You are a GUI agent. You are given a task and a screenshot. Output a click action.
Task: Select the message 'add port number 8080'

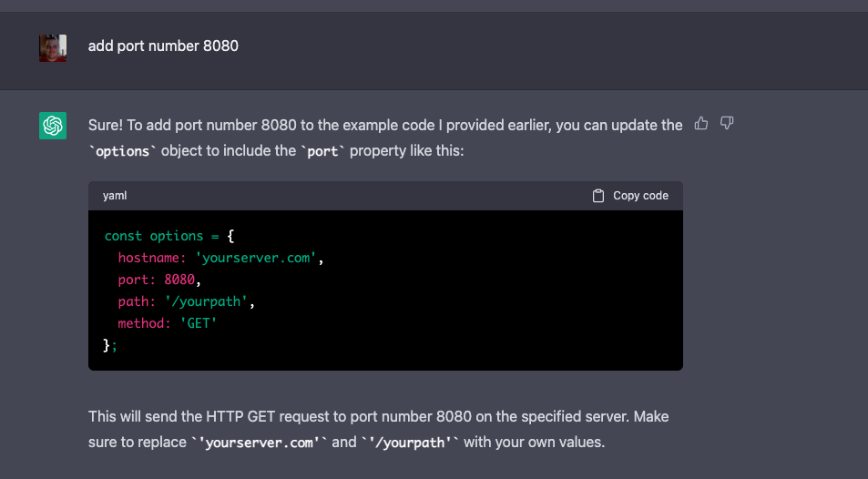pos(163,46)
